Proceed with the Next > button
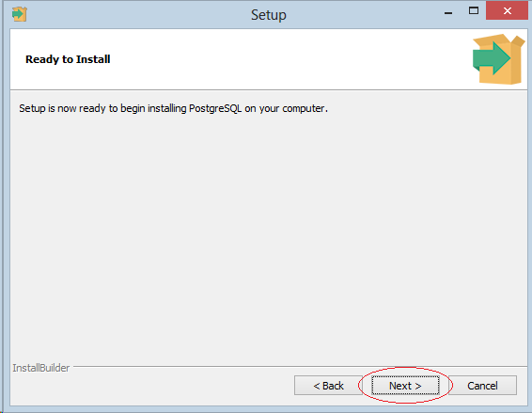Viewport: 532px width, 413px height. [x=405, y=386]
